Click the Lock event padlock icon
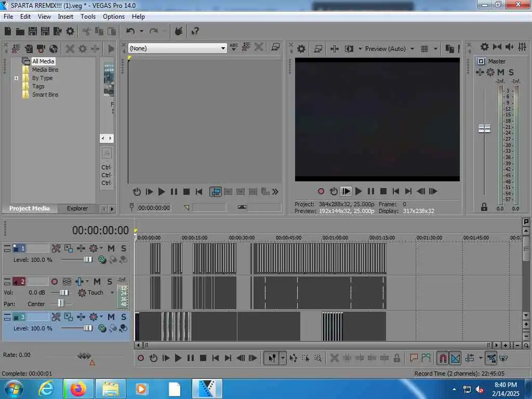 (396, 358)
